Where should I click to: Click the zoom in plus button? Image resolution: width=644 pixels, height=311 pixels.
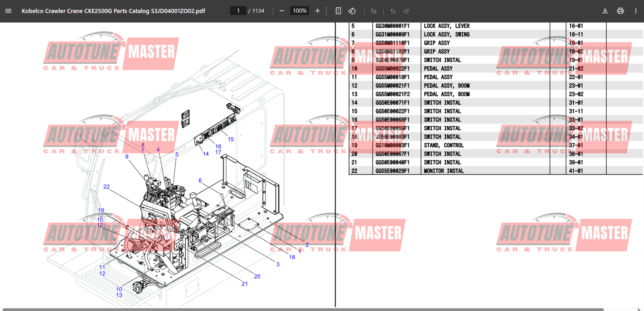point(317,11)
